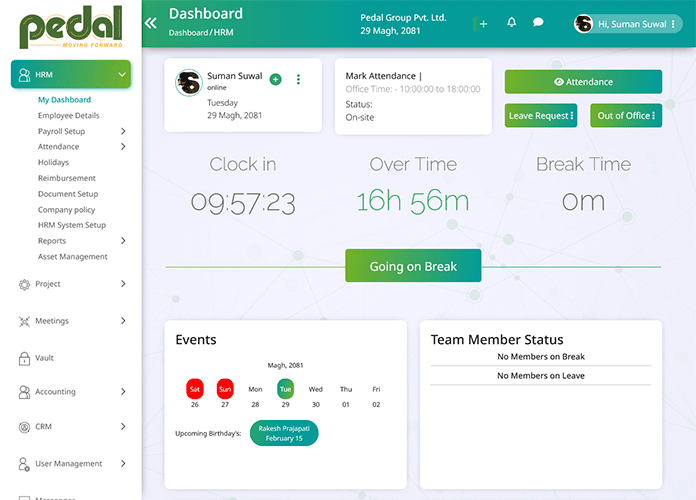Image resolution: width=696 pixels, height=500 pixels.
Task: Open the Leave Request options
Action: pyautogui.click(x=541, y=116)
